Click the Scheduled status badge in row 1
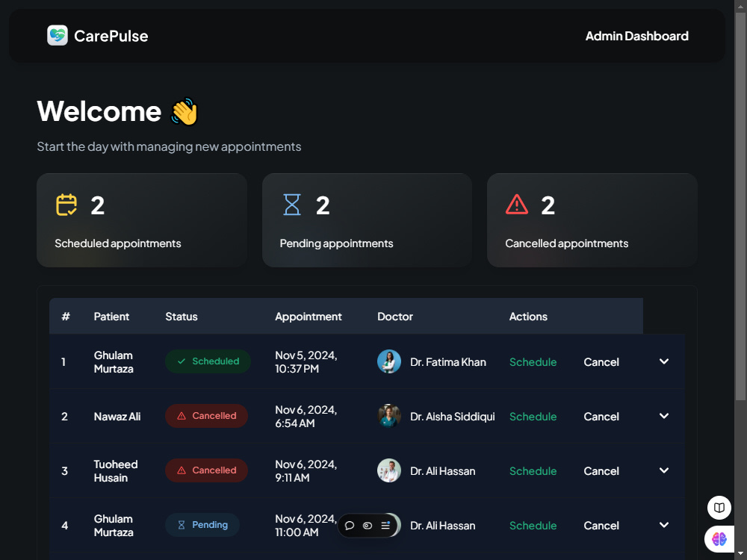 208,361
